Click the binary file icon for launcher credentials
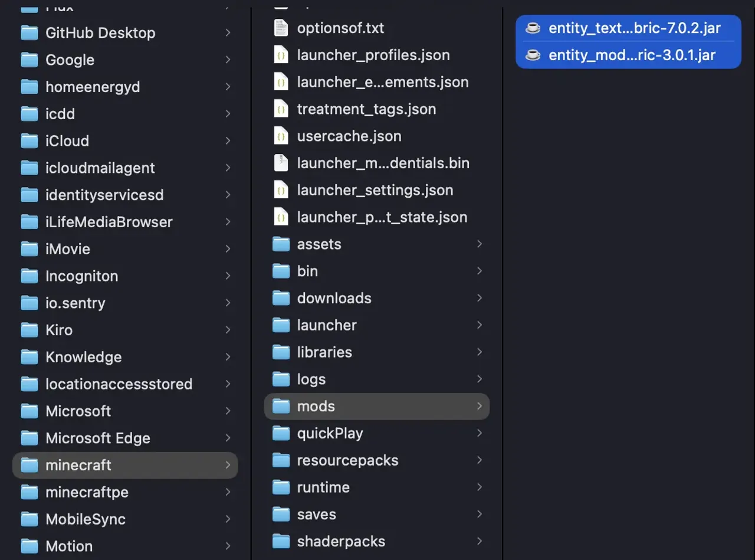 [x=281, y=163]
